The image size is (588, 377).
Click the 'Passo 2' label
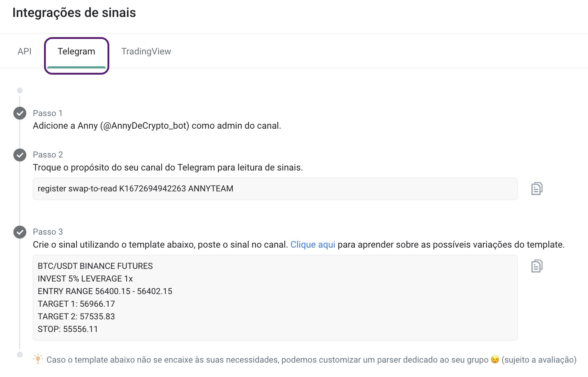48,155
